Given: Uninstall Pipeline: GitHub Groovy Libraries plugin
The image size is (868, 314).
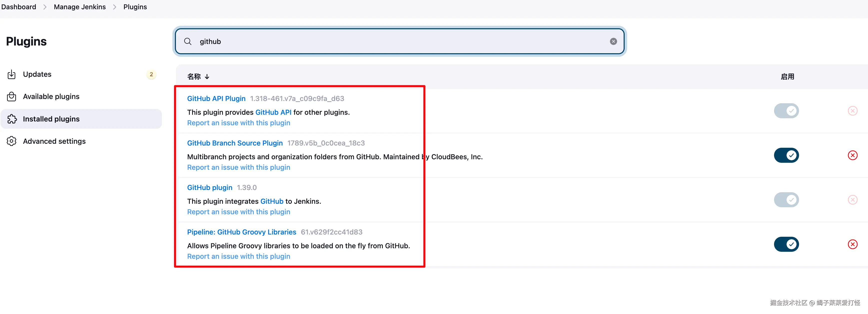Looking at the screenshot, I should 852,244.
